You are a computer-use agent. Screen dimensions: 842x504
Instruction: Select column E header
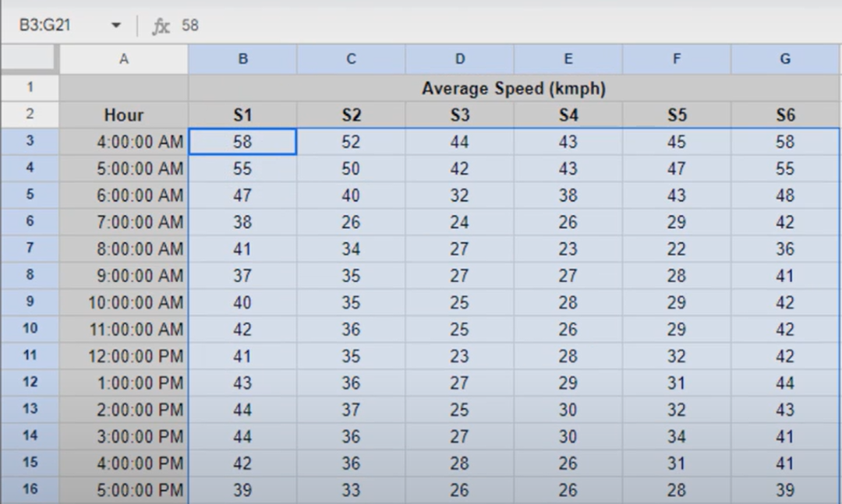(x=568, y=58)
